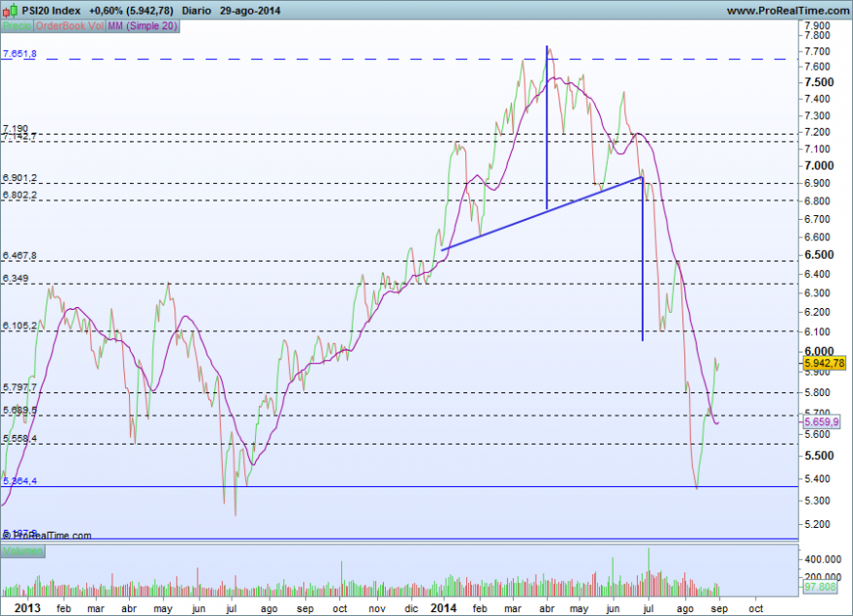The image size is (853, 616).
Task: Click the 7.651,8 resistance level label
Action: 19,54
